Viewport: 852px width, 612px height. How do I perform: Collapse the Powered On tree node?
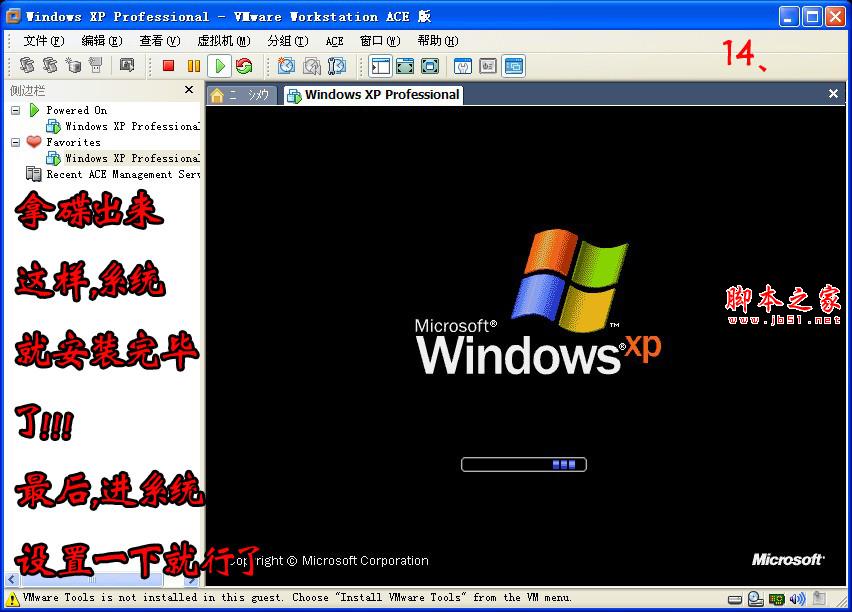pos(16,110)
